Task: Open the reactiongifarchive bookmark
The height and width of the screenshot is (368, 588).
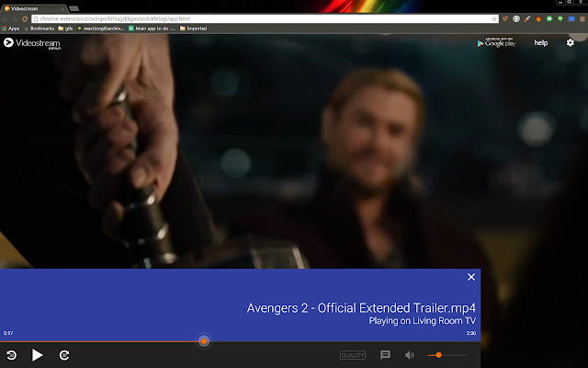Action: coord(100,29)
